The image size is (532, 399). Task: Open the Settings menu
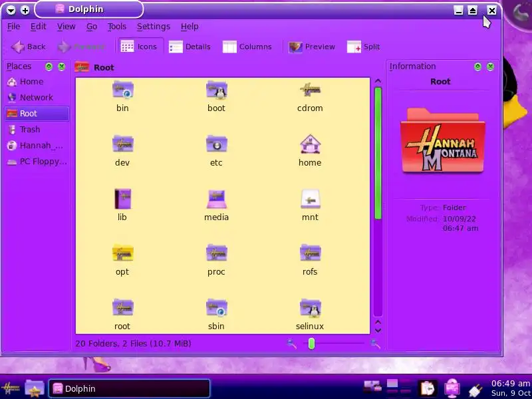154,27
